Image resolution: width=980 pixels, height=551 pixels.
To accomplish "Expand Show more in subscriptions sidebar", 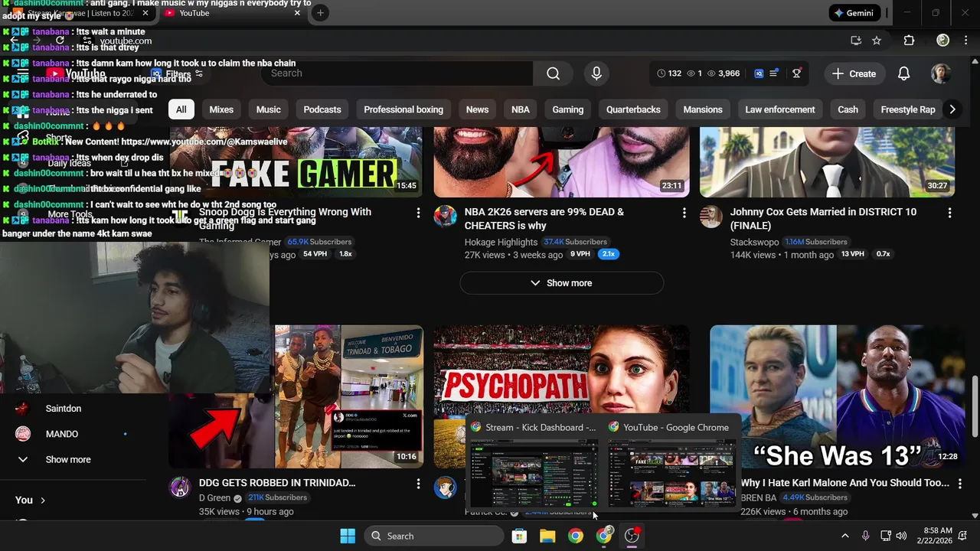I will click(x=68, y=459).
